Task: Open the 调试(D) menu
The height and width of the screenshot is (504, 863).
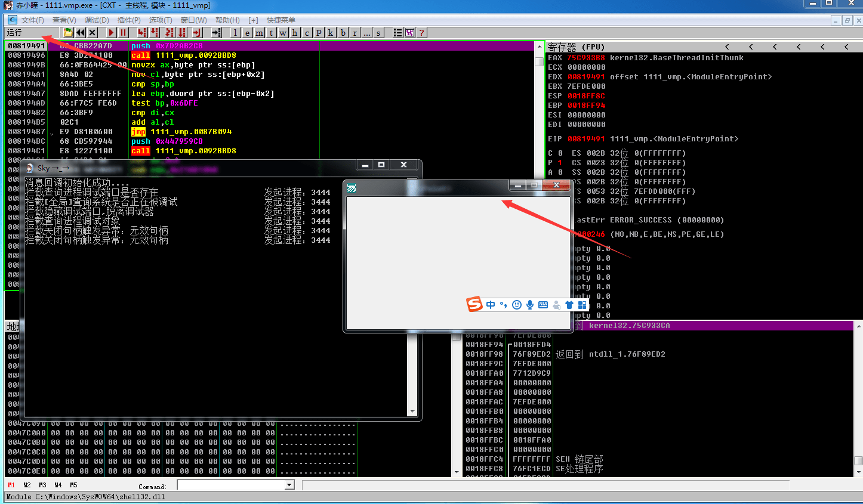Action: [97, 20]
